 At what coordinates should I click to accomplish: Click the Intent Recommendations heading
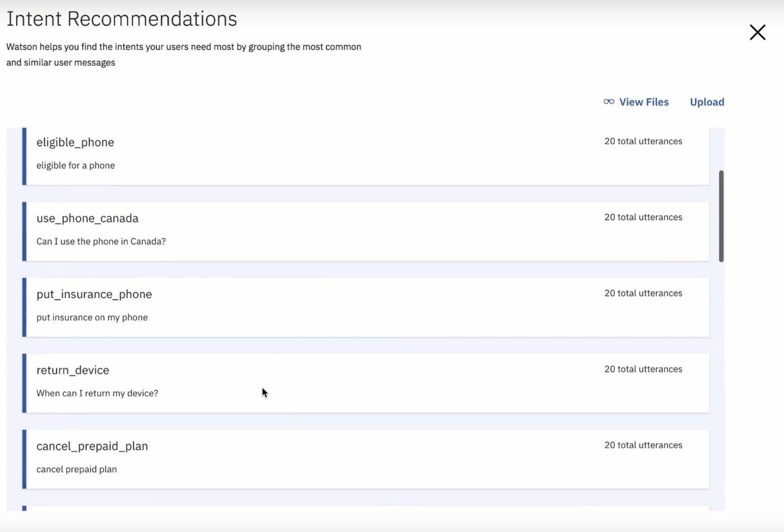pyautogui.click(x=121, y=19)
